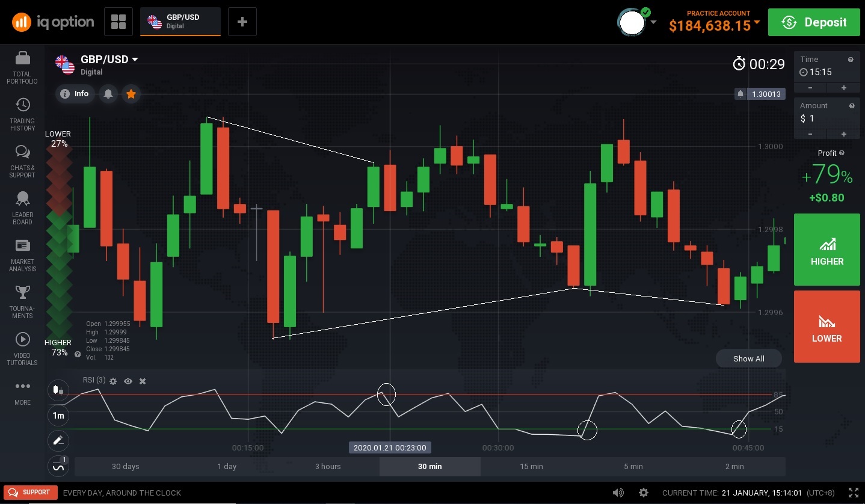
Task: Click the purchase countdown timer 00:29
Action: click(759, 64)
